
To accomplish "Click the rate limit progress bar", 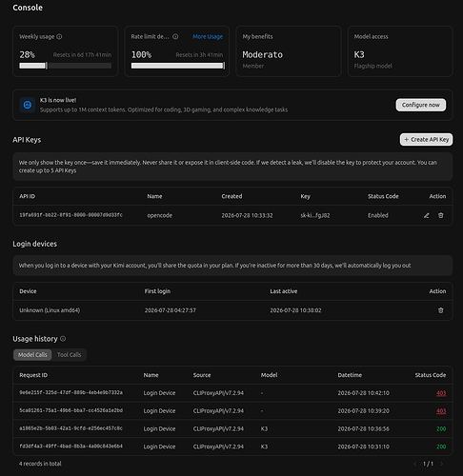I will (178, 66).
